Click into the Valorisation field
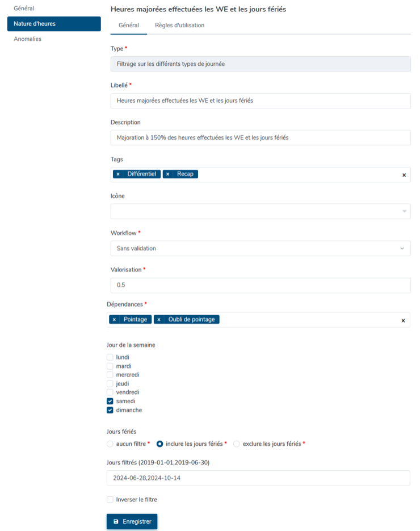This screenshot has height=531, width=420. [261, 286]
